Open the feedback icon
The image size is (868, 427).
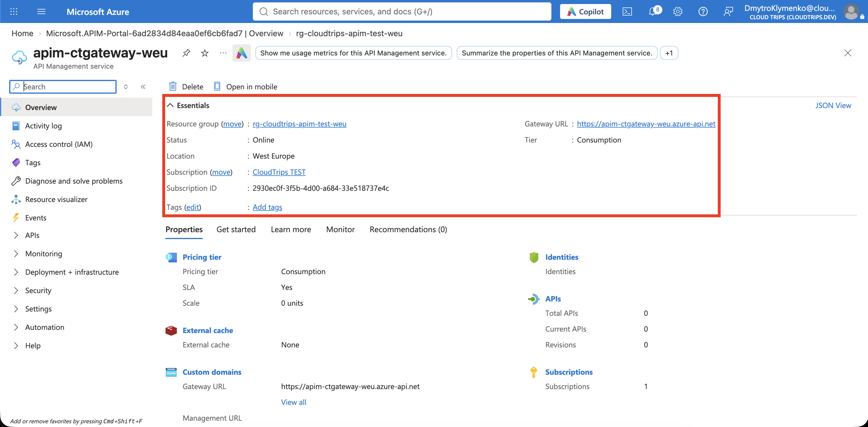coord(728,12)
